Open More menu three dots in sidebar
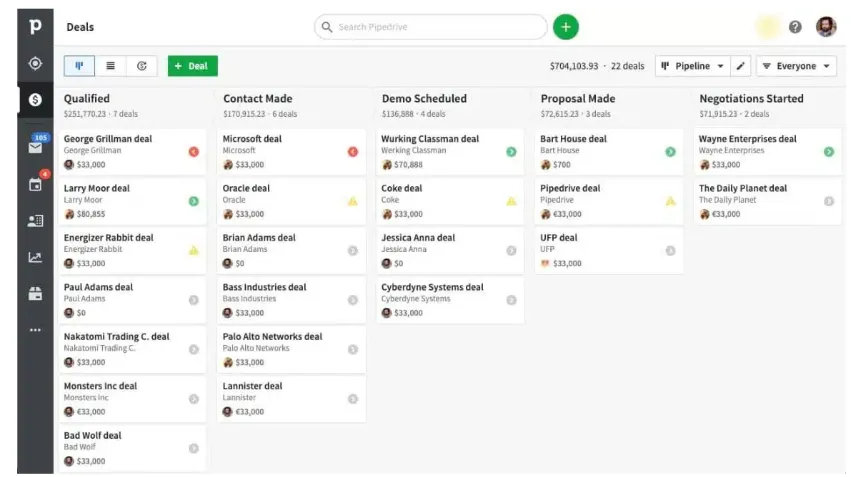851x477 pixels. point(35,330)
